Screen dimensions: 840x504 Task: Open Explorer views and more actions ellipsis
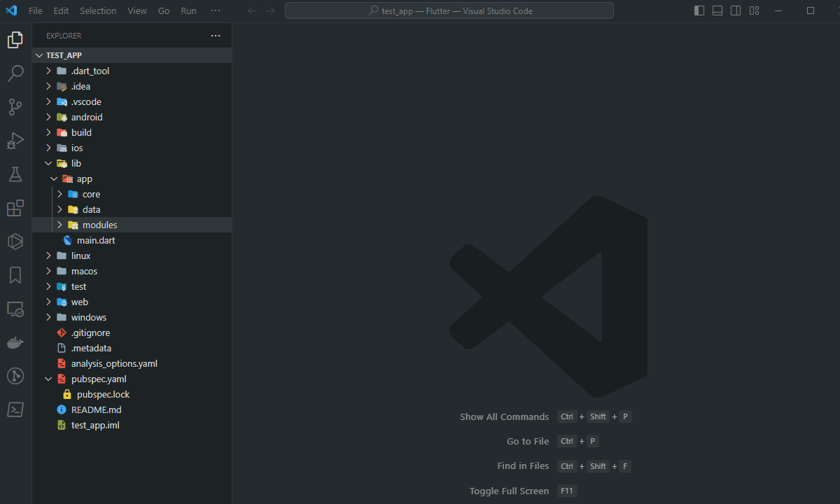(x=216, y=36)
